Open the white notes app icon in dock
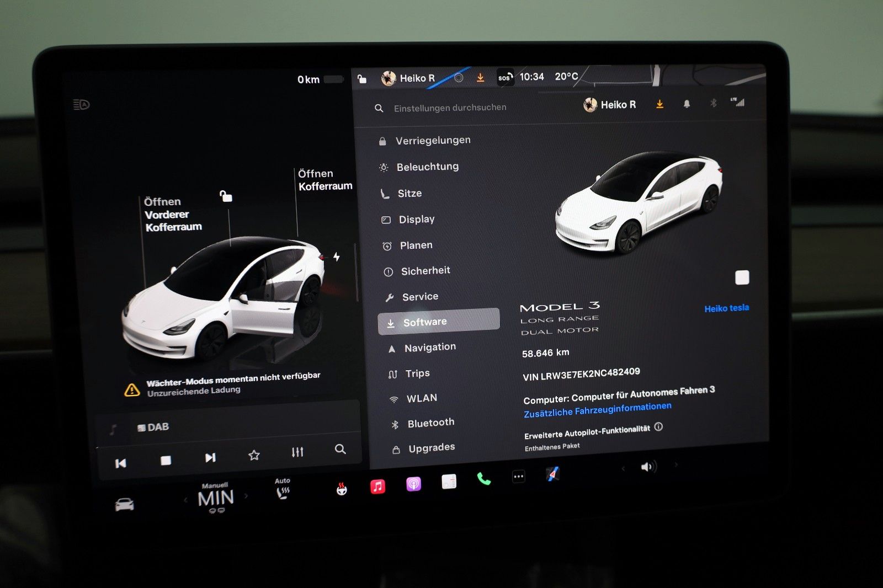The image size is (883, 588). (449, 482)
